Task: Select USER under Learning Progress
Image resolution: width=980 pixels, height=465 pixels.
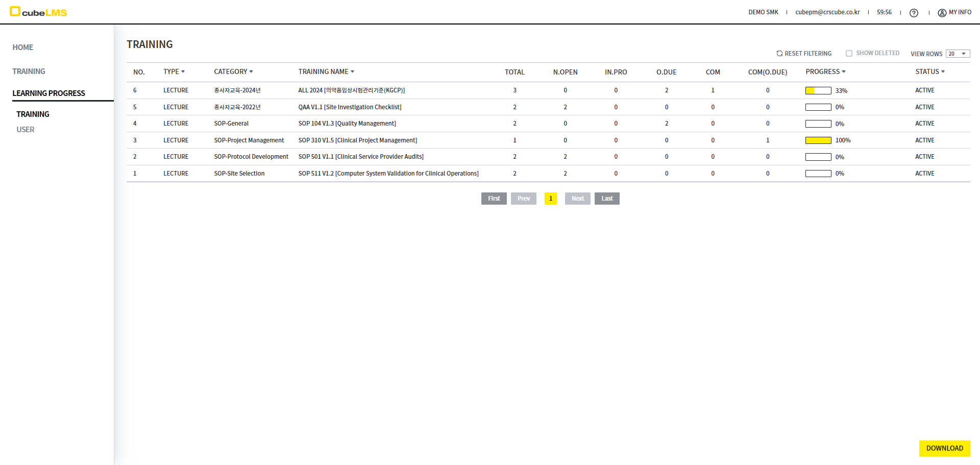Action: click(26, 130)
